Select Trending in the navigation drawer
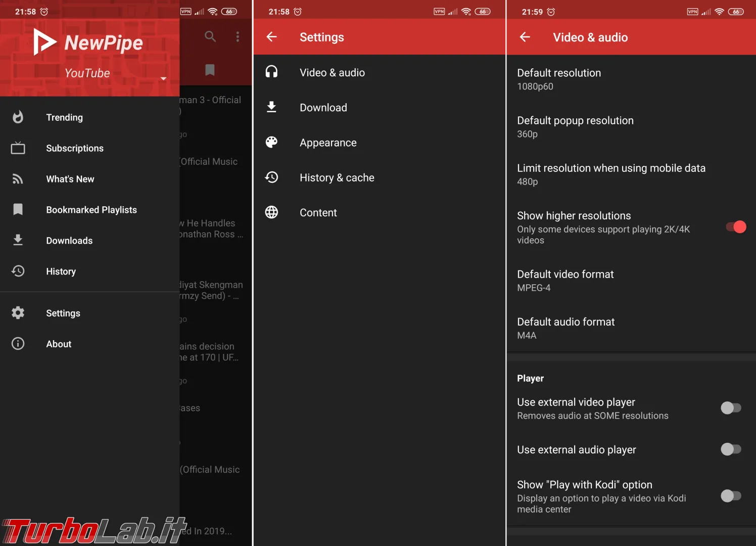 pos(89,117)
